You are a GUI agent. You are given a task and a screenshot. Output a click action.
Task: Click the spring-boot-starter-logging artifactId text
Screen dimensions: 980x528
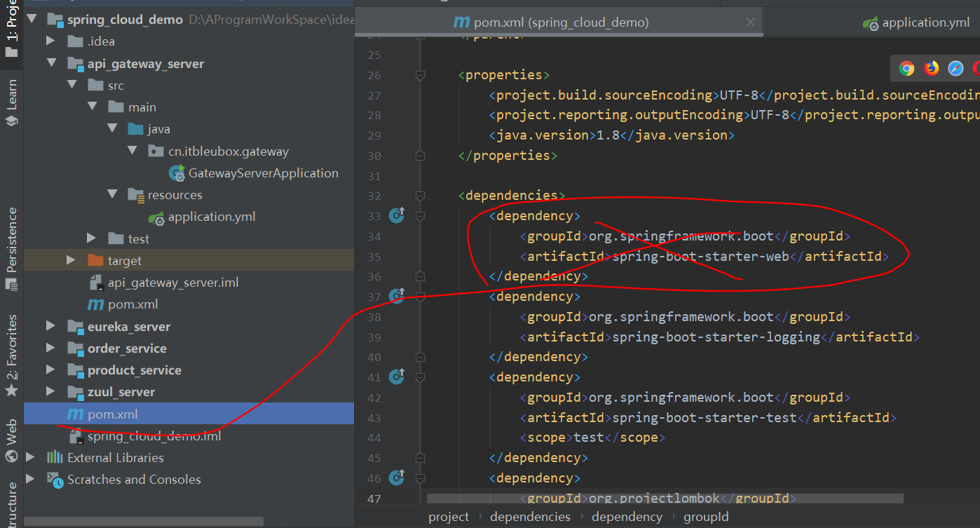pos(716,337)
